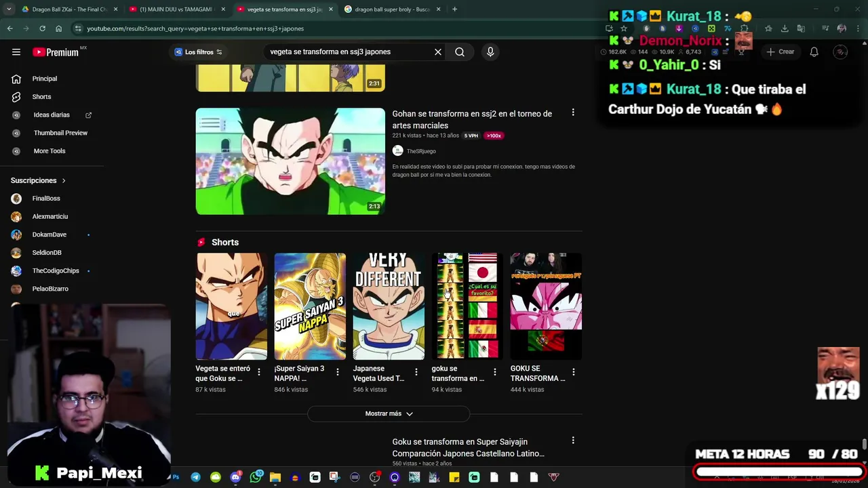
Task: Open 'Ideas diarias' in the sidebar
Action: tap(51, 115)
